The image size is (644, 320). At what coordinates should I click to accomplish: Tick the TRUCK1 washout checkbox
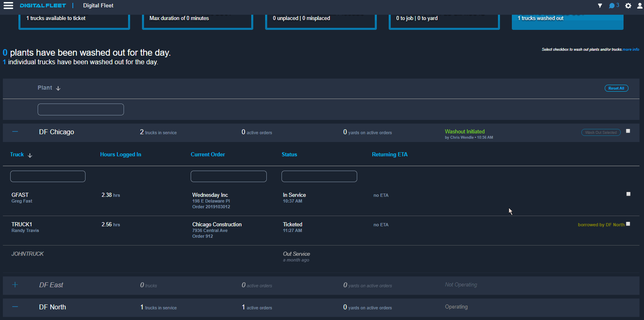pyautogui.click(x=628, y=224)
